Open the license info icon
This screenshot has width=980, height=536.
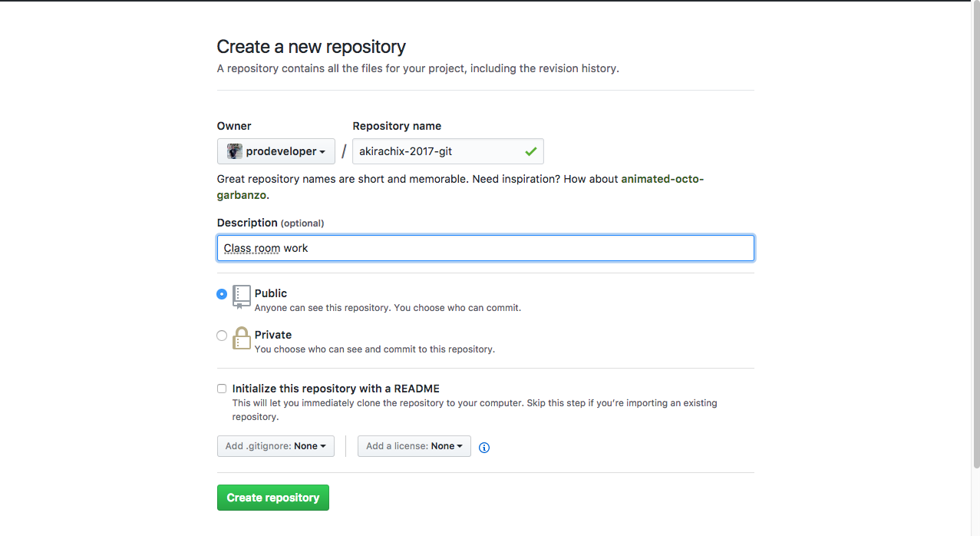[484, 447]
